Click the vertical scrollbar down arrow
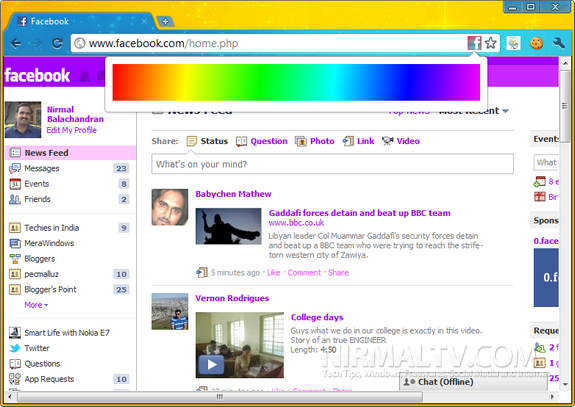 point(565,384)
